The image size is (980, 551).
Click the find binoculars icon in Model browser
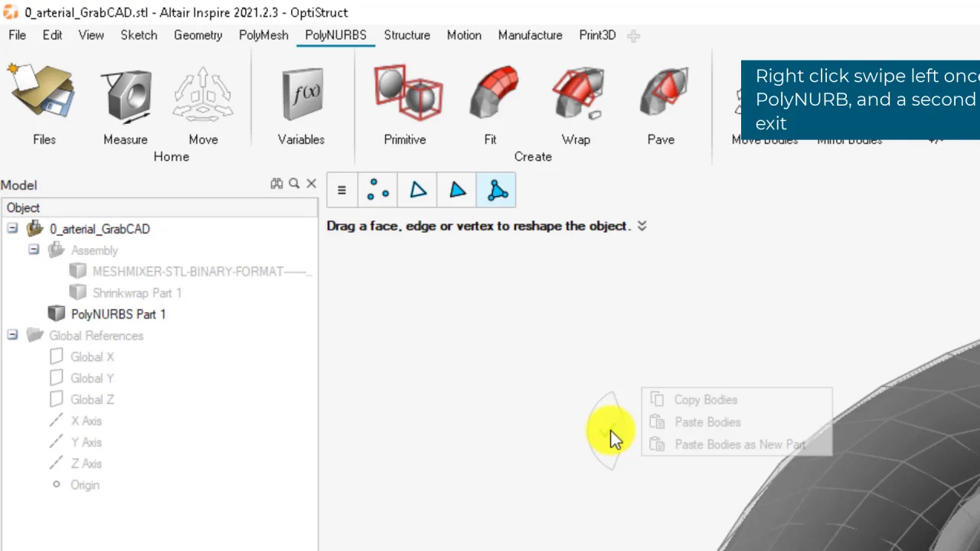pos(276,184)
